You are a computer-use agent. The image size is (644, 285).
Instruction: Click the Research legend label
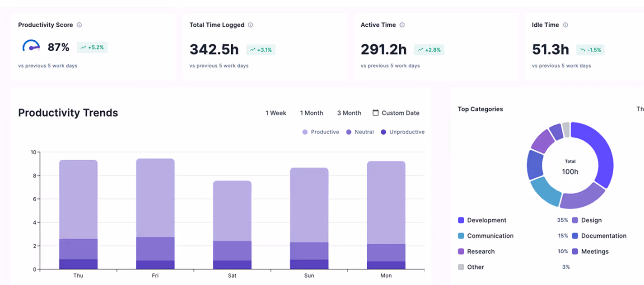click(x=481, y=252)
